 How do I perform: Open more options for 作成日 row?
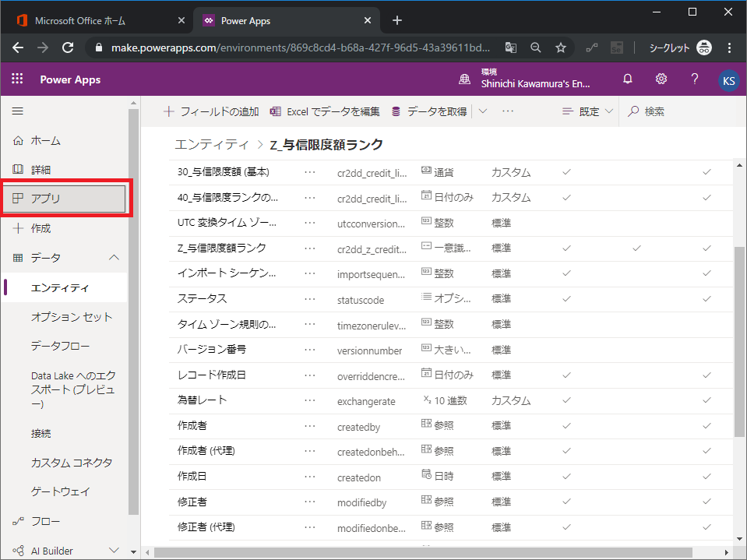point(310,476)
